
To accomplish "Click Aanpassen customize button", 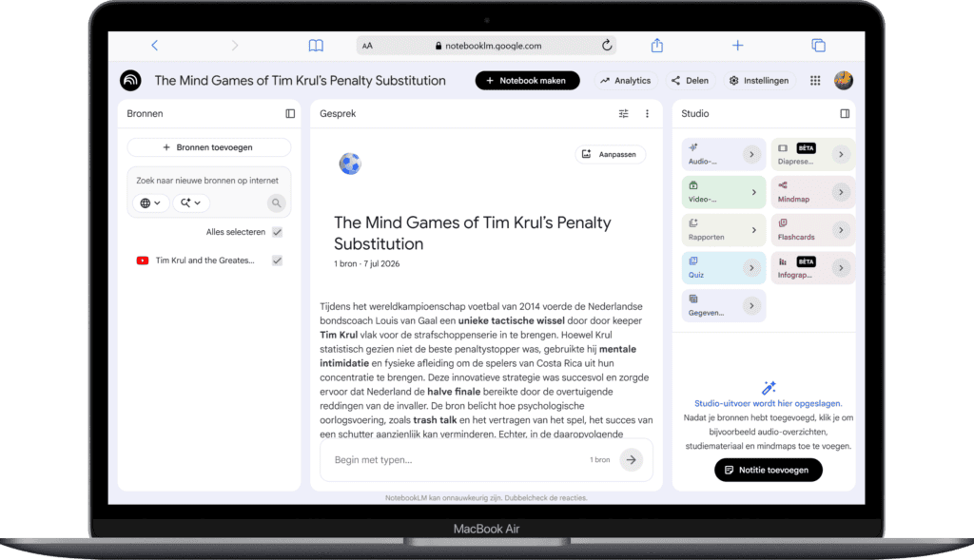I will 610,155.
